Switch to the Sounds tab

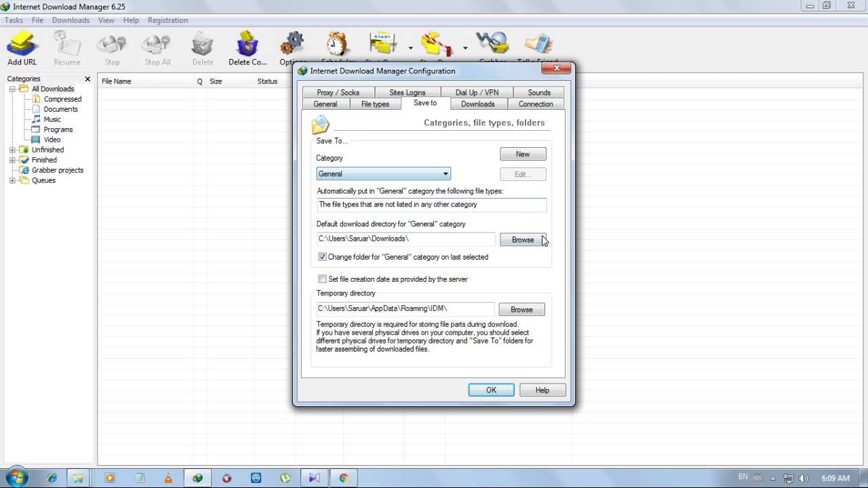[x=539, y=92]
